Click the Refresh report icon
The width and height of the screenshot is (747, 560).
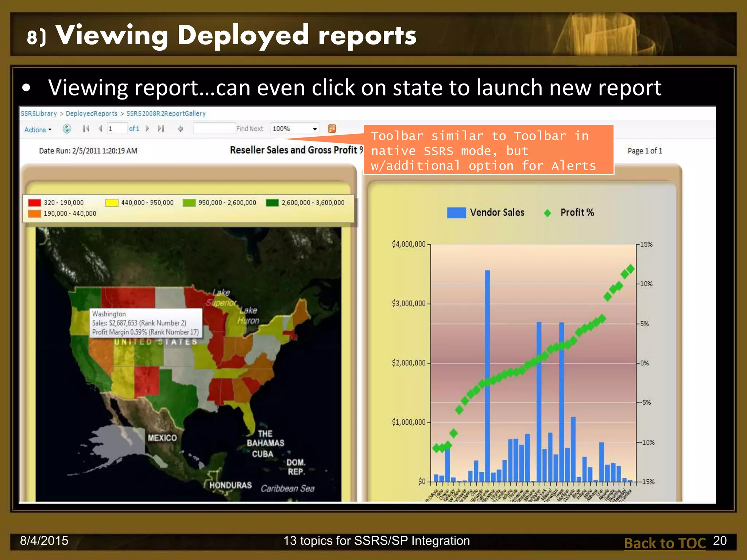tap(67, 129)
